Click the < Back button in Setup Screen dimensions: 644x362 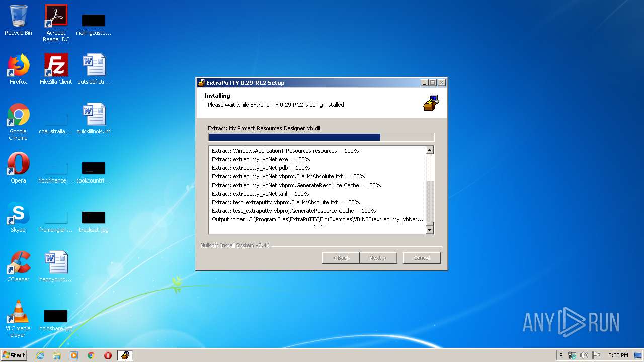tap(341, 258)
